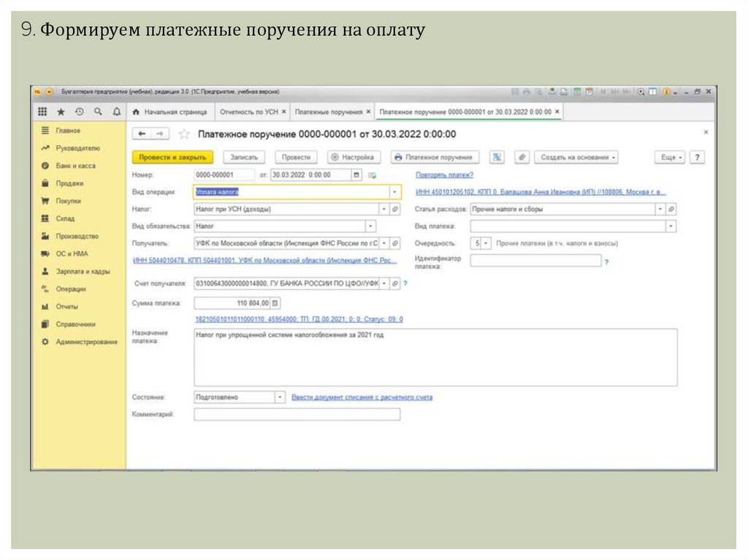Expand the Состояние dropdown
Screen dimensions: 748x560
279,397
